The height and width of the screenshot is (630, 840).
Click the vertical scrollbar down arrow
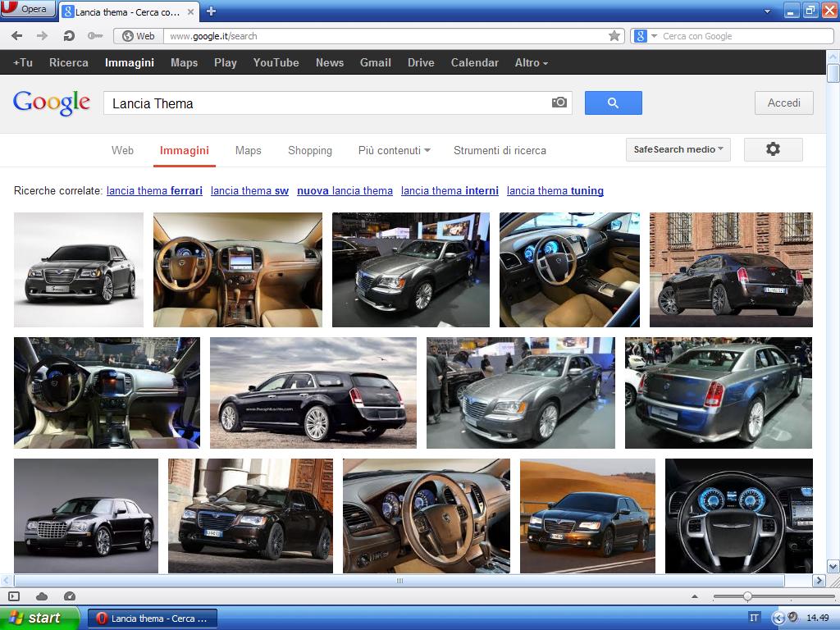[x=833, y=566]
